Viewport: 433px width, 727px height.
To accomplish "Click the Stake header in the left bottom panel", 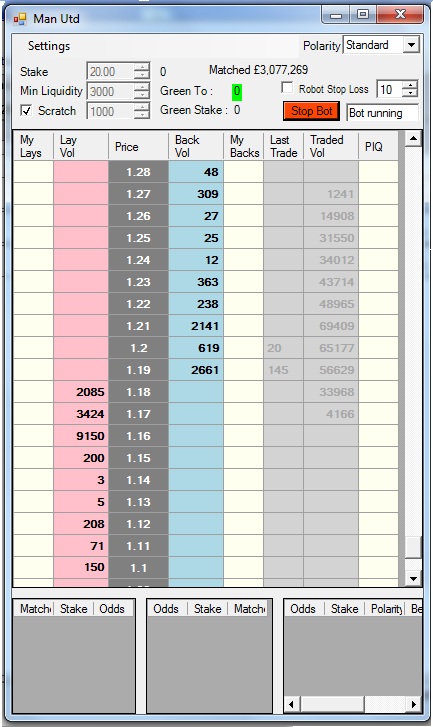I will pyautogui.click(x=74, y=609).
